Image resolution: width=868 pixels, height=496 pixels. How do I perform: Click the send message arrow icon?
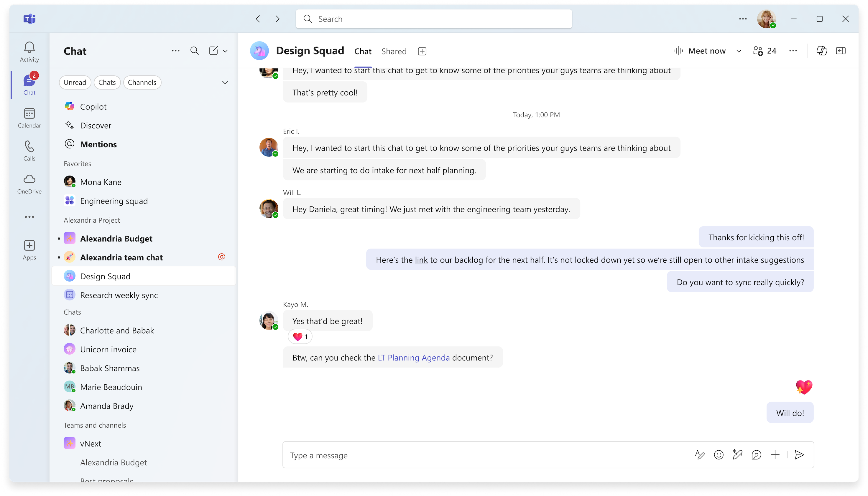pos(799,455)
